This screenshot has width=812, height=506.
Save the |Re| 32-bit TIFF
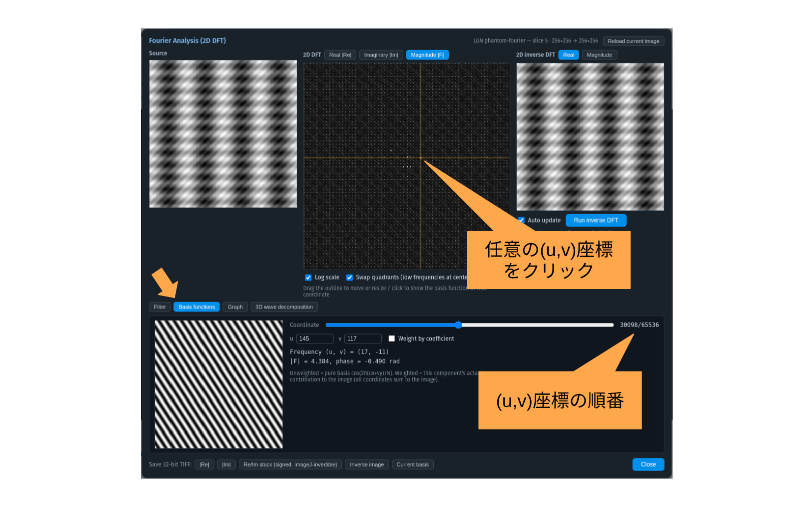click(x=204, y=464)
